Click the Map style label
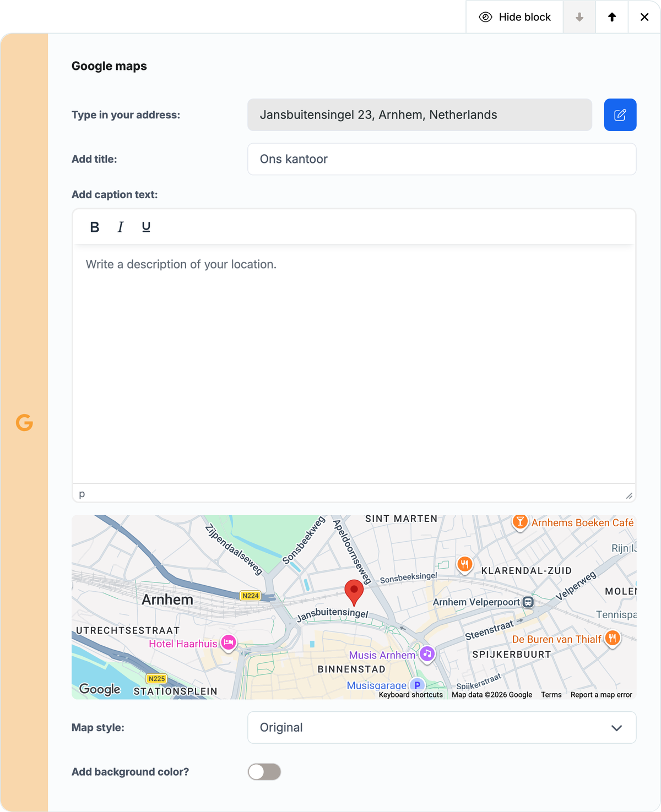 tap(98, 728)
